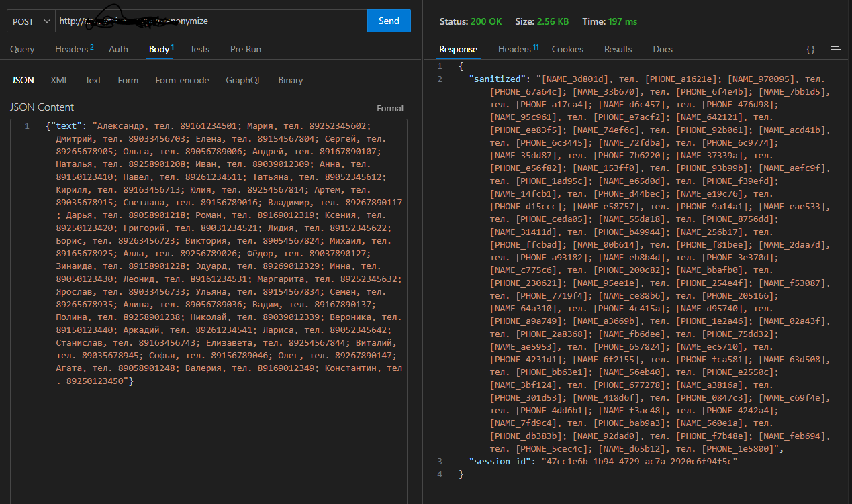The width and height of the screenshot is (852, 504).
Task: Select the XML body type
Action: coord(59,80)
